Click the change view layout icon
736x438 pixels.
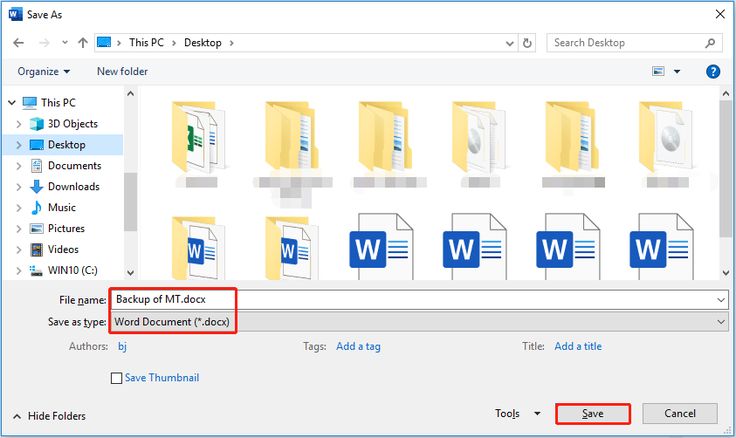(x=658, y=72)
